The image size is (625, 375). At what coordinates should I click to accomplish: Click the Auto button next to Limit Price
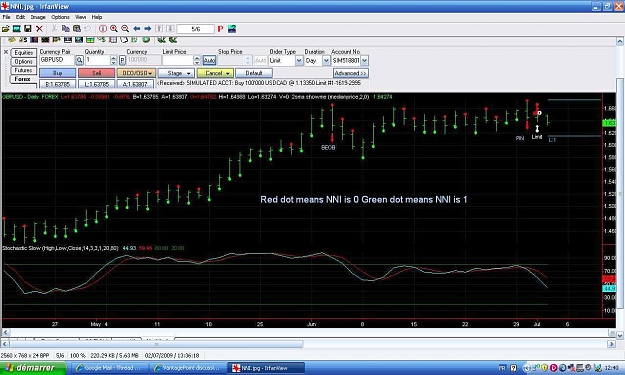click(209, 60)
